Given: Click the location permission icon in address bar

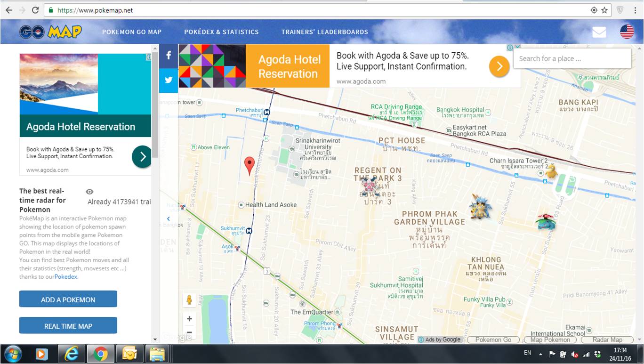Looking at the screenshot, I should (x=594, y=10).
